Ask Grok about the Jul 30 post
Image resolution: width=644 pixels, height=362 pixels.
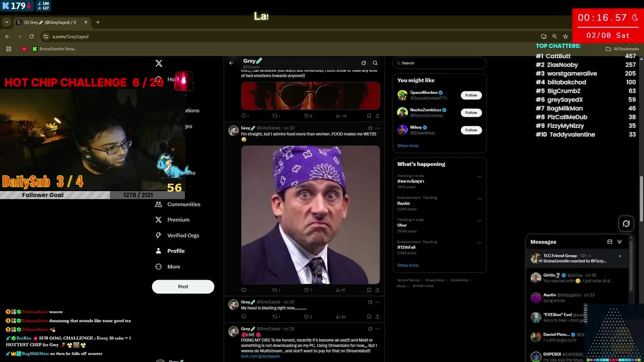pyautogui.click(x=370, y=128)
